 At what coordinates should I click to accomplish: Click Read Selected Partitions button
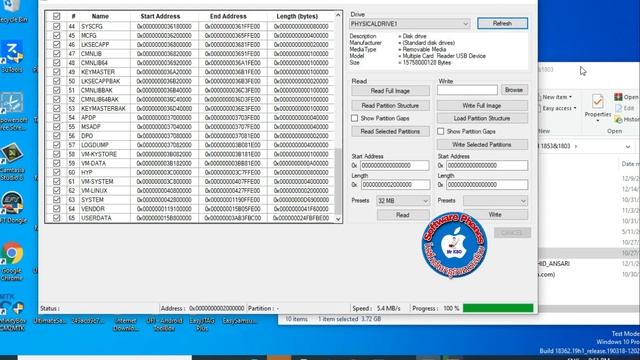click(390, 131)
